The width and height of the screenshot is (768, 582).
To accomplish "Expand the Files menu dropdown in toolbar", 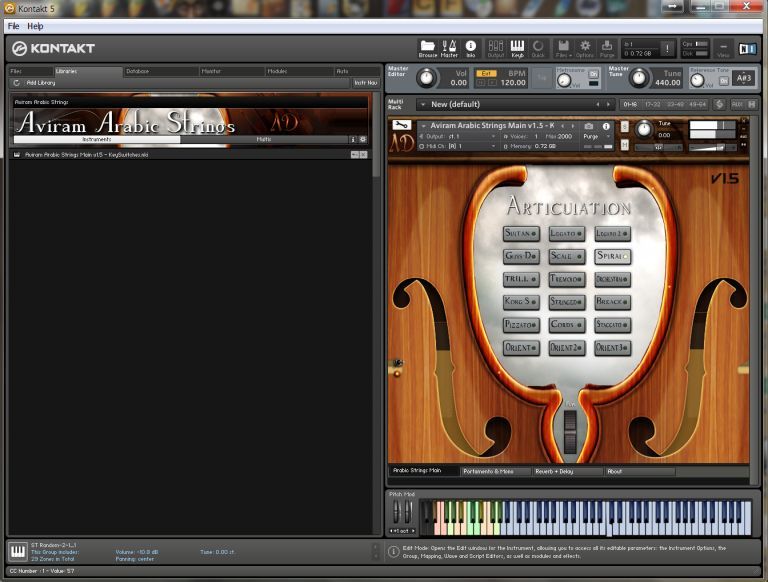I will (563, 48).
